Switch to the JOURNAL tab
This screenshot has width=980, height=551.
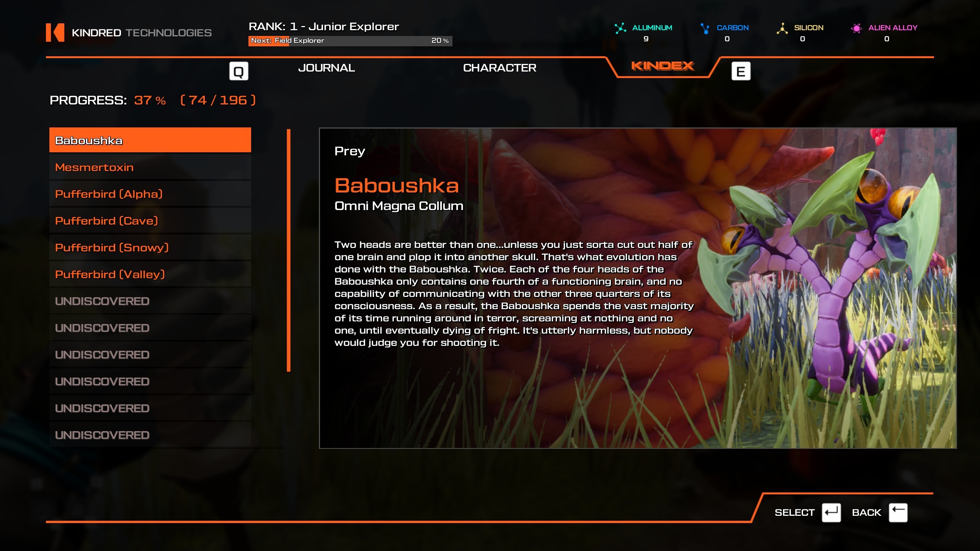point(327,68)
